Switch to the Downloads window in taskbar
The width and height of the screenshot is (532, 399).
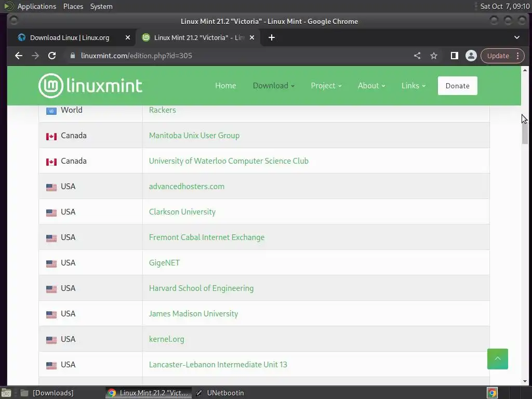click(x=47, y=393)
